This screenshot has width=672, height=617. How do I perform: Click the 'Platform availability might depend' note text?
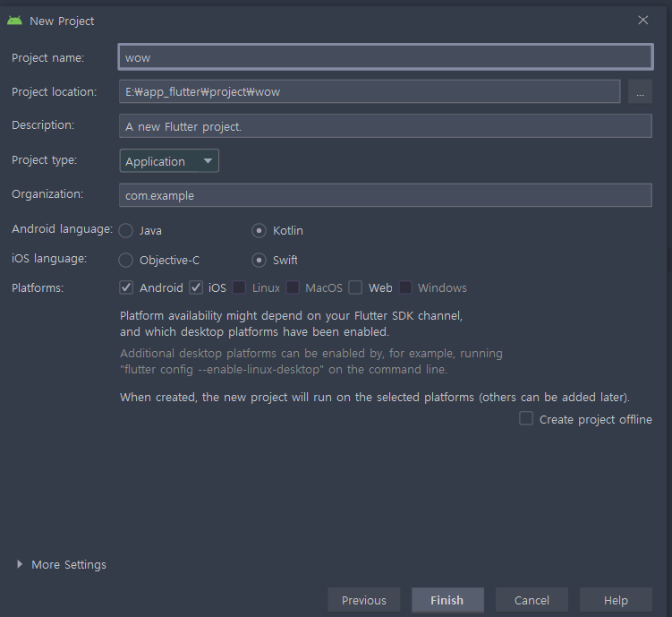coord(292,323)
